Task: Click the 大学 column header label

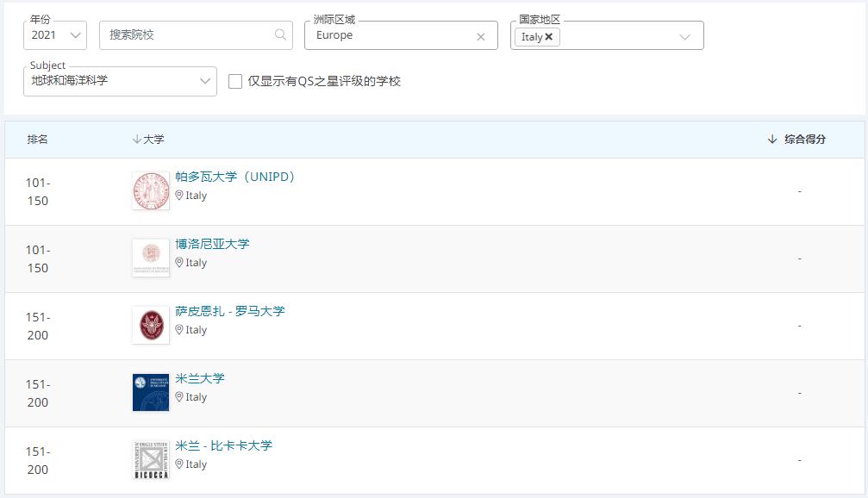Action: click(154, 140)
